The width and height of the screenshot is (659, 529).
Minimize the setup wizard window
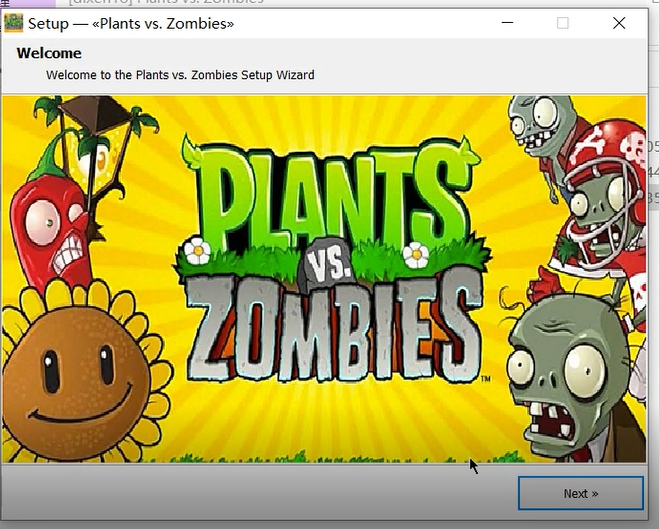coord(507,23)
